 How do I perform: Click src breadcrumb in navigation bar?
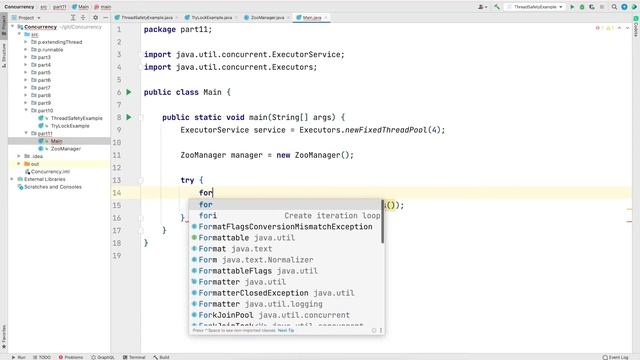43,7
